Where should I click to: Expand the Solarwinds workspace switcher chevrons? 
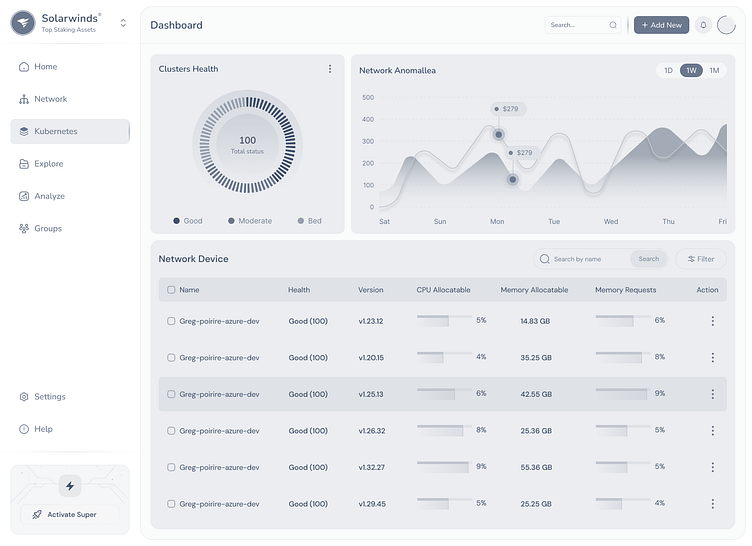[123, 23]
